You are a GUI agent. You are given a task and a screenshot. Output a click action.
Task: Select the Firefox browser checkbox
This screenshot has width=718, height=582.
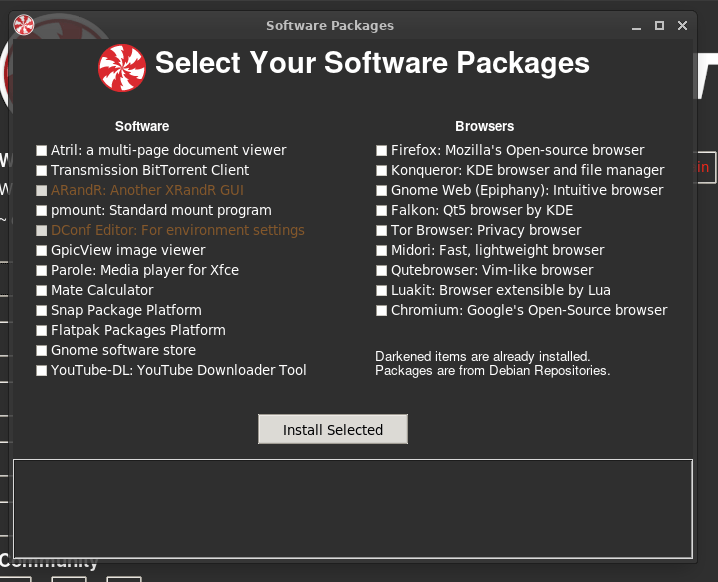tap(382, 150)
